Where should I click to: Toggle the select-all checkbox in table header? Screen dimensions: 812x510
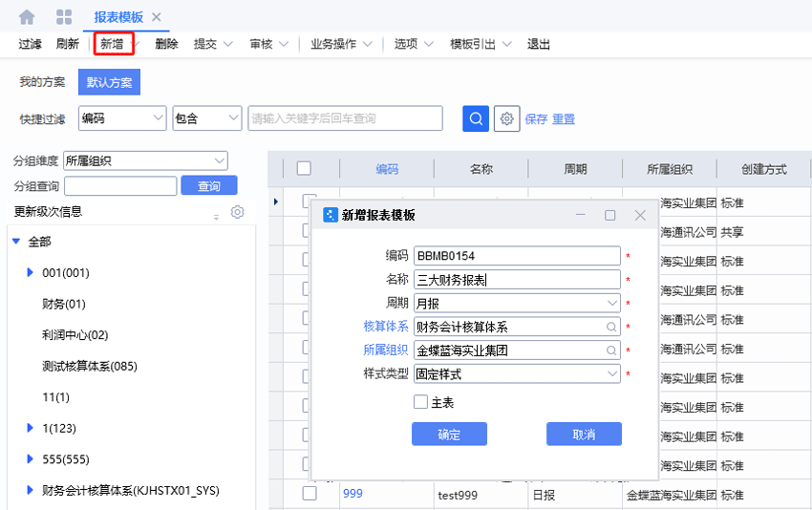point(304,168)
